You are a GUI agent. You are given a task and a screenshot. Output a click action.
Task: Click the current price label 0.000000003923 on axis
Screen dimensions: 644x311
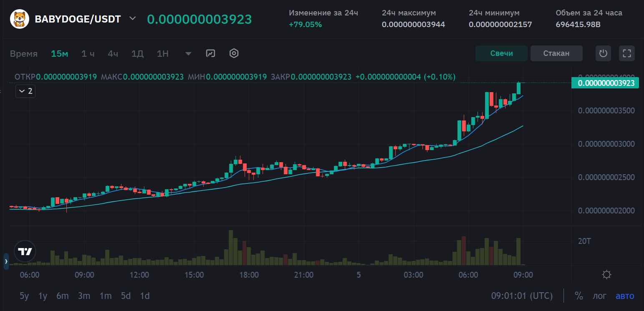point(605,83)
